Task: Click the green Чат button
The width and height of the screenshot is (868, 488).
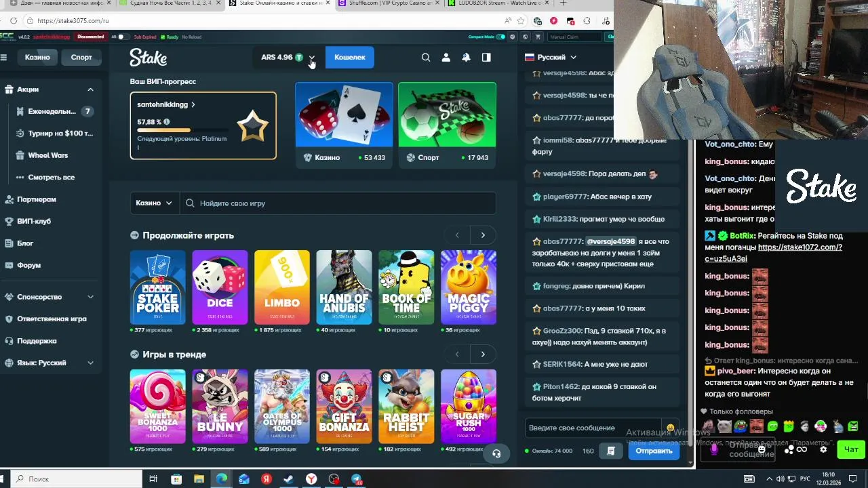Action: coord(851,449)
